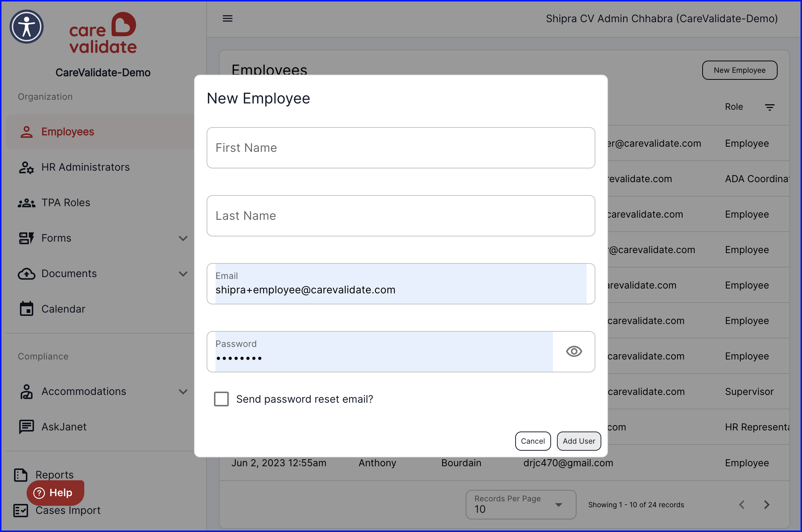The image size is (802, 532).
Task: Open the Role column filter icon
Action: tap(770, 107)
